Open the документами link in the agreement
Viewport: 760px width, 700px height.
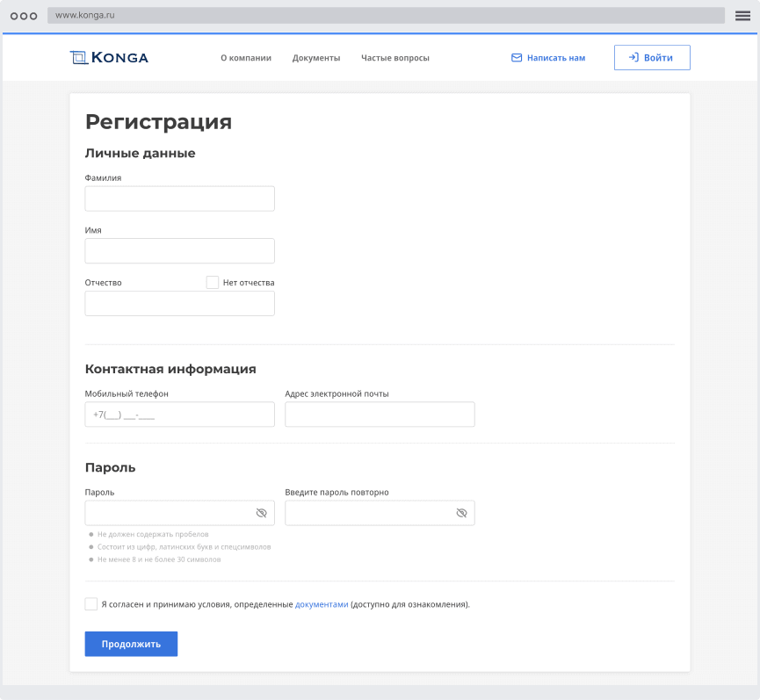coord(322,604)
